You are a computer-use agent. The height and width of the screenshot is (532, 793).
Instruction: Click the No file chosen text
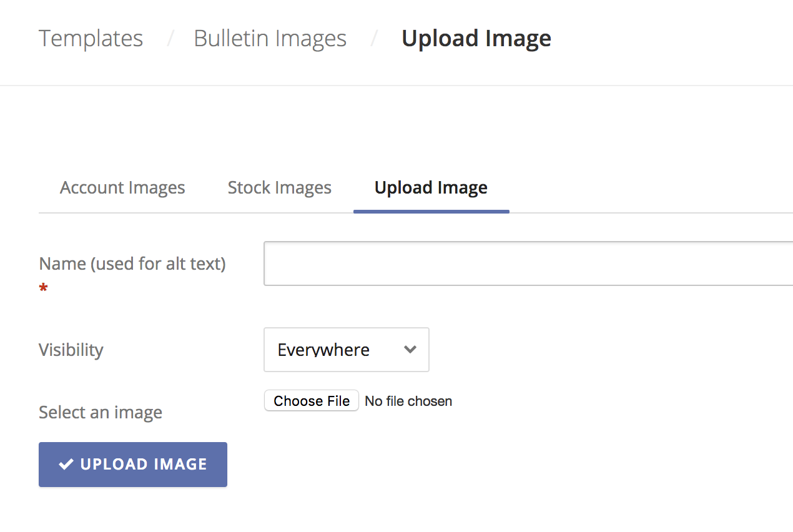[408, 401]
